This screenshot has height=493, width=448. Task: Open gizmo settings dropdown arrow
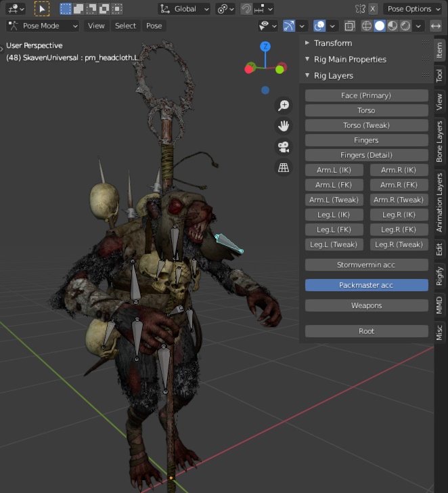click(x=302, y=26)
